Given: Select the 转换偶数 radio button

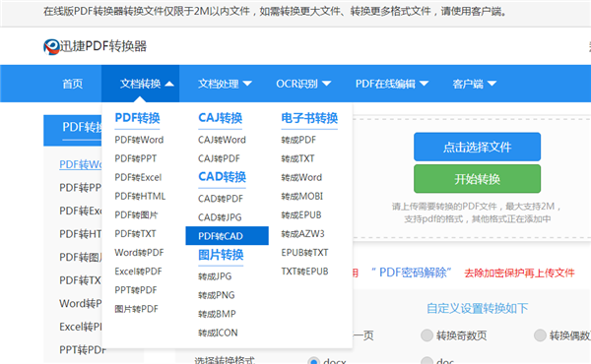Looking at the screenshot, I should pos(540,335).
